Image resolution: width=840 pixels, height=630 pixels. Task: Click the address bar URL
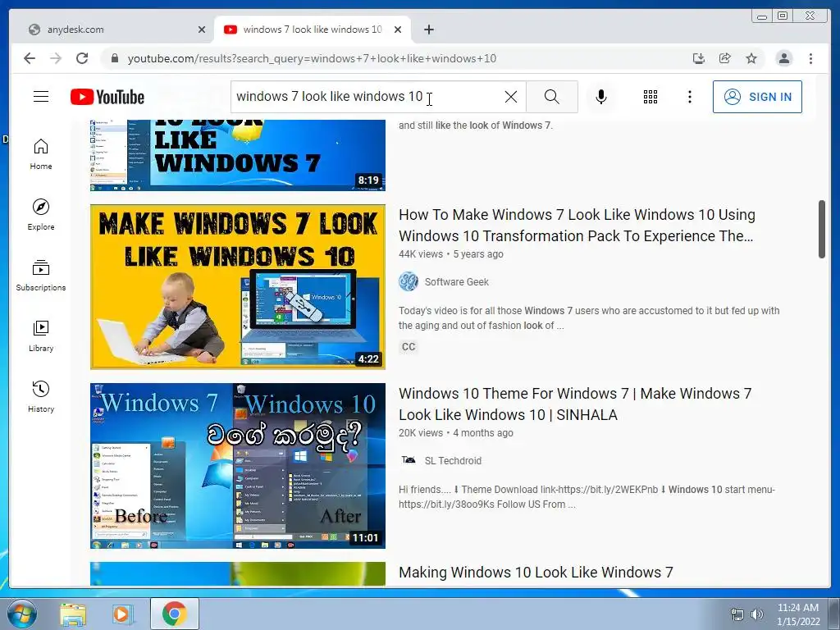pyautogui.click(x=312, y=58)
